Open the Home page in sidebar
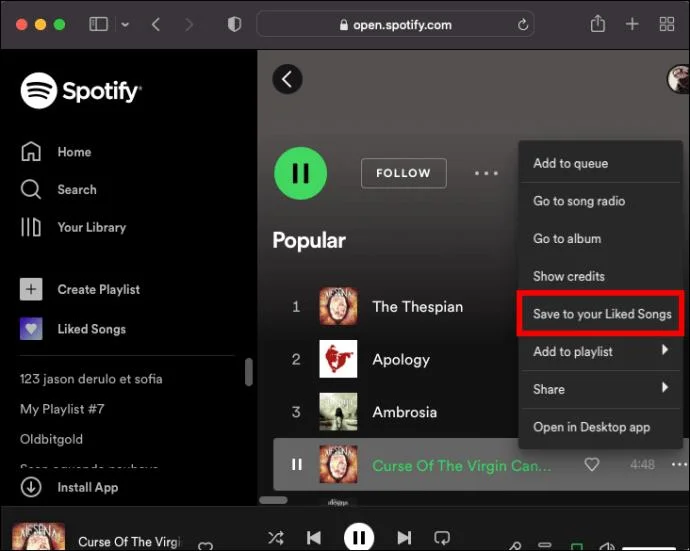 56,152
